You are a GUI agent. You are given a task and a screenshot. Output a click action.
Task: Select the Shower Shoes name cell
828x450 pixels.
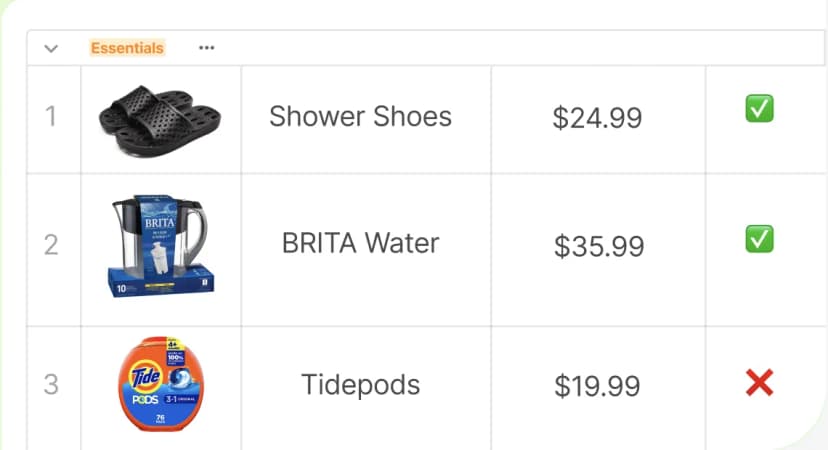pyautogui.click(x=360, y=117)
